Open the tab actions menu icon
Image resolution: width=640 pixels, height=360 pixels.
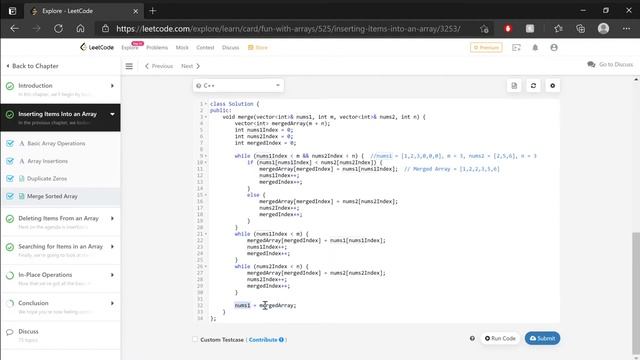coord(13,11)
